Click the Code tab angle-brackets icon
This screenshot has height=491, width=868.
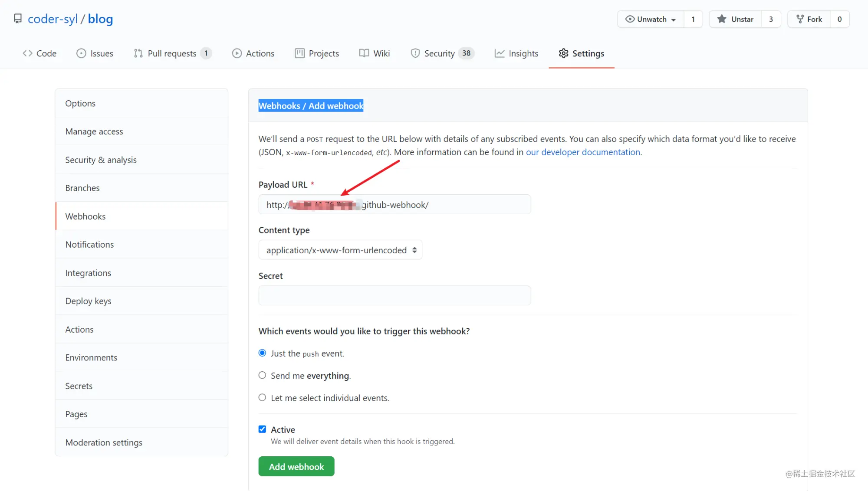(x=27, y=53)
